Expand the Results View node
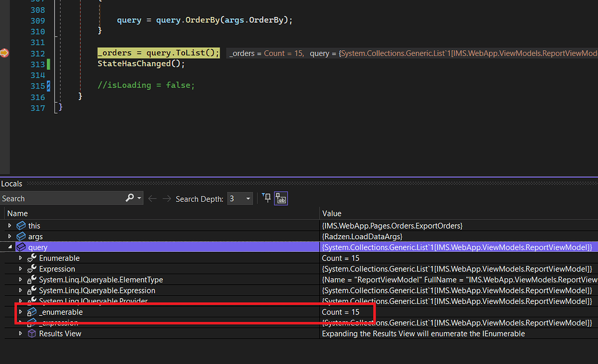Image resolution: width=598 pixels, height=364 pixels. [x=21, y=334]
